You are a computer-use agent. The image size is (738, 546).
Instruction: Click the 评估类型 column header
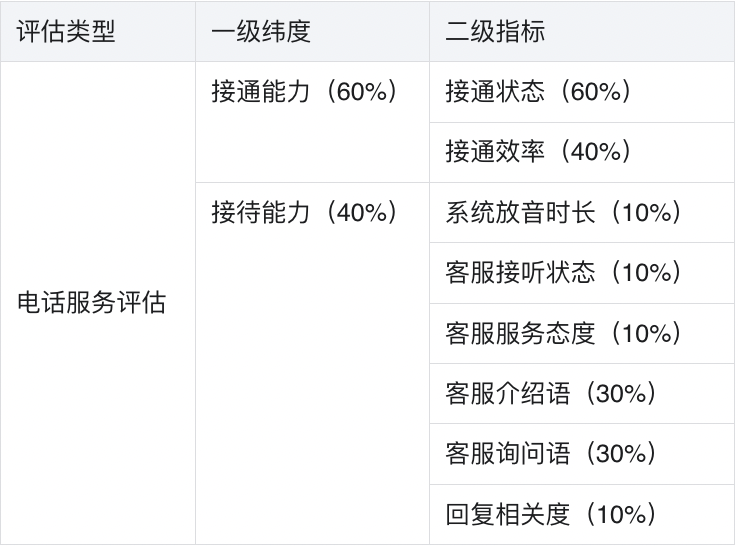pos(67,31)
